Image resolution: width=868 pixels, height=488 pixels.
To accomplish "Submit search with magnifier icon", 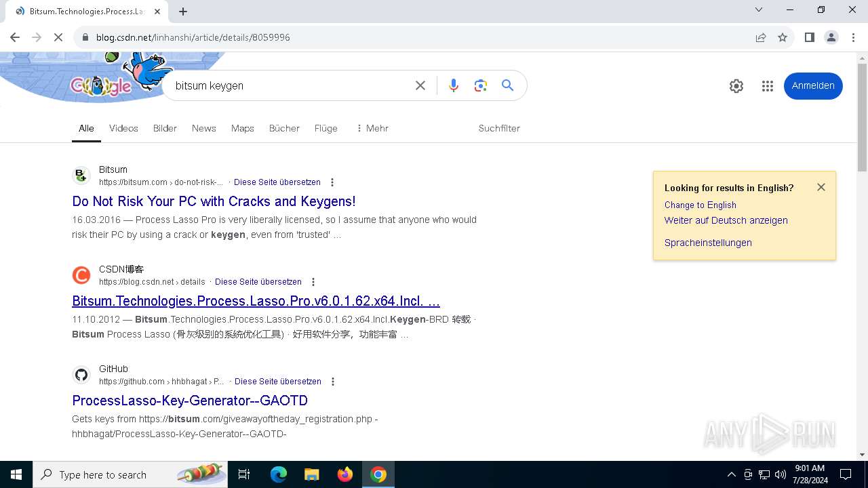I will [507, 85].
